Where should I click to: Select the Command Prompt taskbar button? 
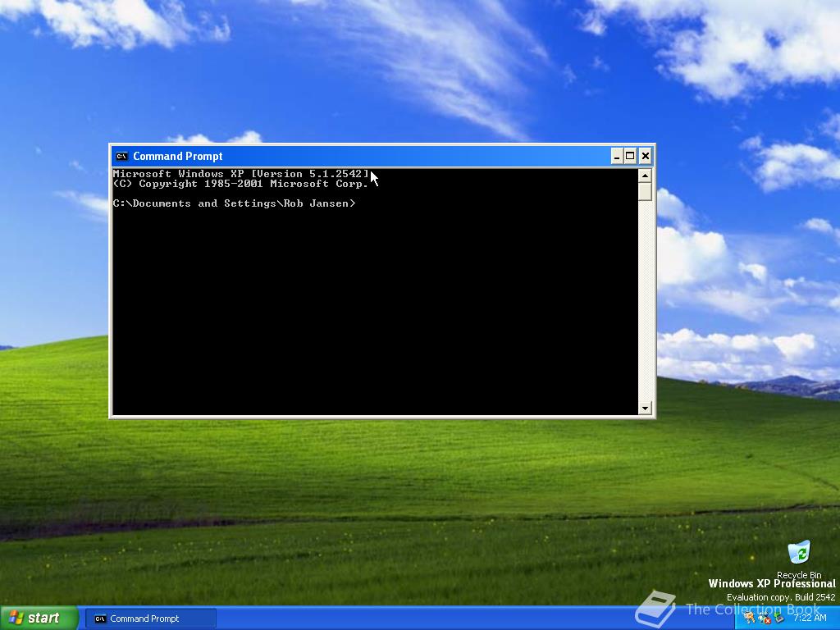tap(151, 619)
